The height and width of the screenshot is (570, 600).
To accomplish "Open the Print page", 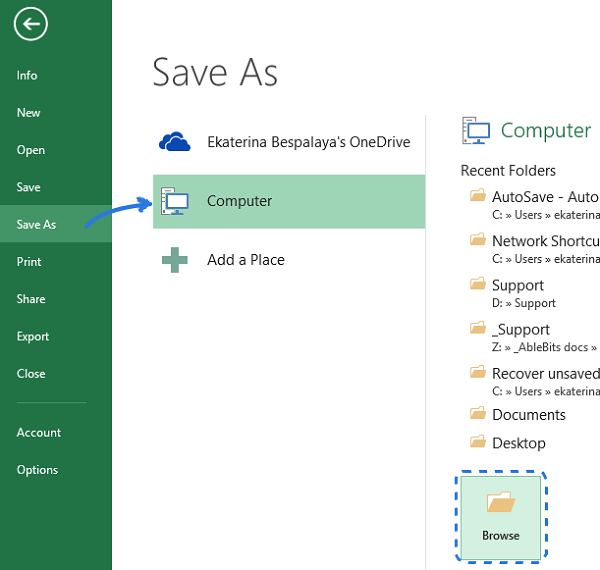I will [29, 262].
